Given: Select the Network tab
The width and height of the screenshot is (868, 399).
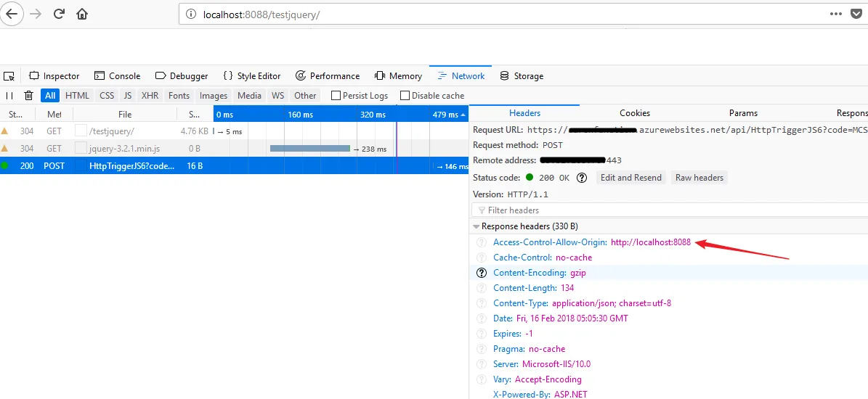Looking at the screenshot, I should 461,76.
